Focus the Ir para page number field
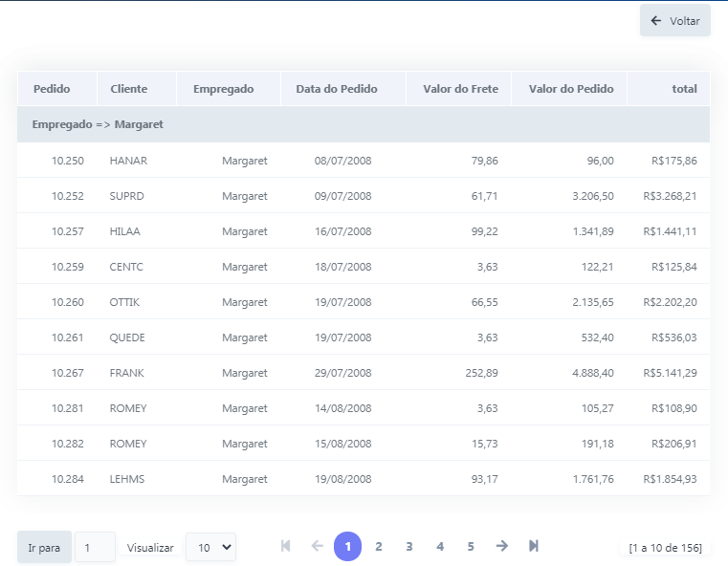Image resolution: width=728 pixels, height=566 pixels. 95,548
